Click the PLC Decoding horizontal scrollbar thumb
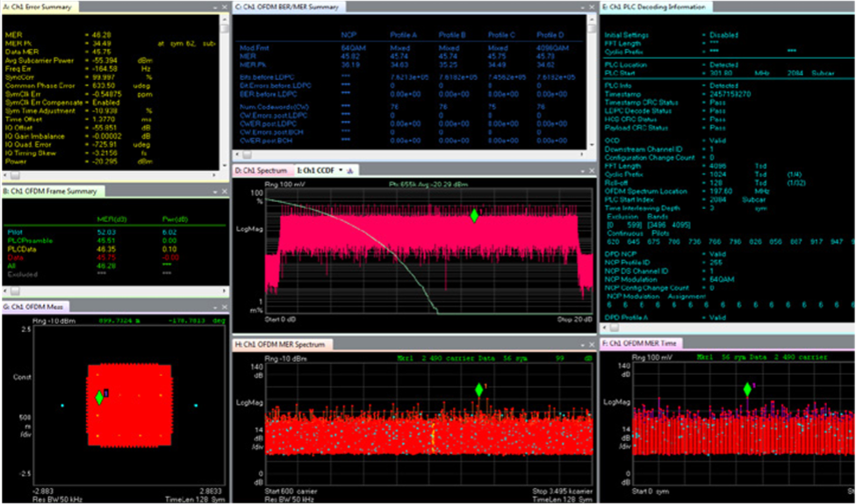The image size is (856, 504). point(615,328)
